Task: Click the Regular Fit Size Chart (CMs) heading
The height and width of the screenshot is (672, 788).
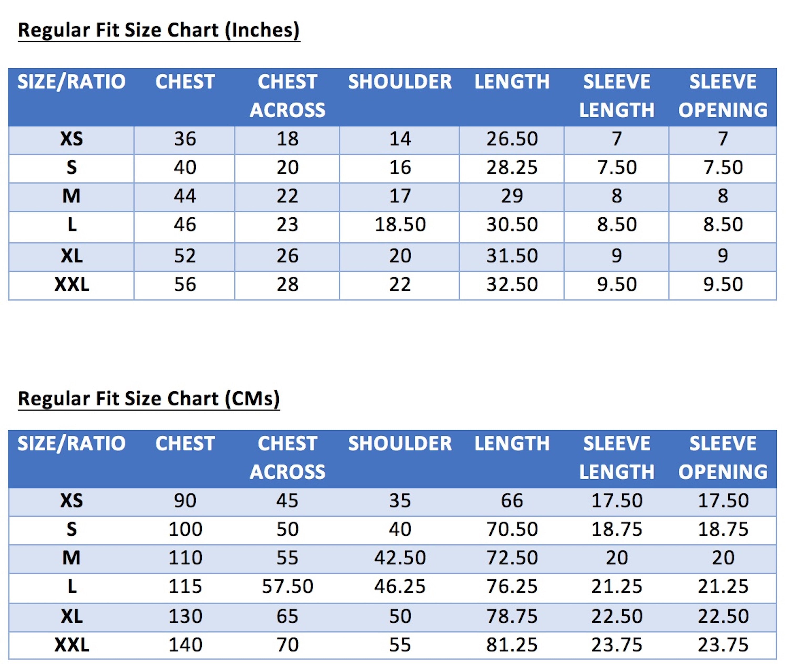Action: point(149,399)
